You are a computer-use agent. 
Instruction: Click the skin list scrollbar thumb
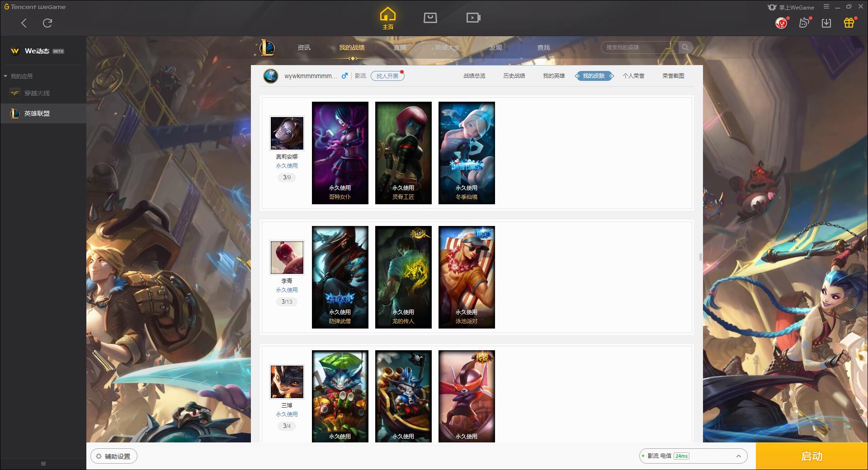click(701, 257)
